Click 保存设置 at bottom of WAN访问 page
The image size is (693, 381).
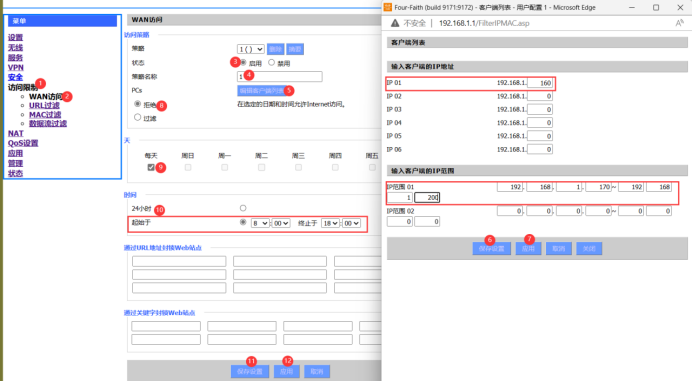tap(250, 371)
